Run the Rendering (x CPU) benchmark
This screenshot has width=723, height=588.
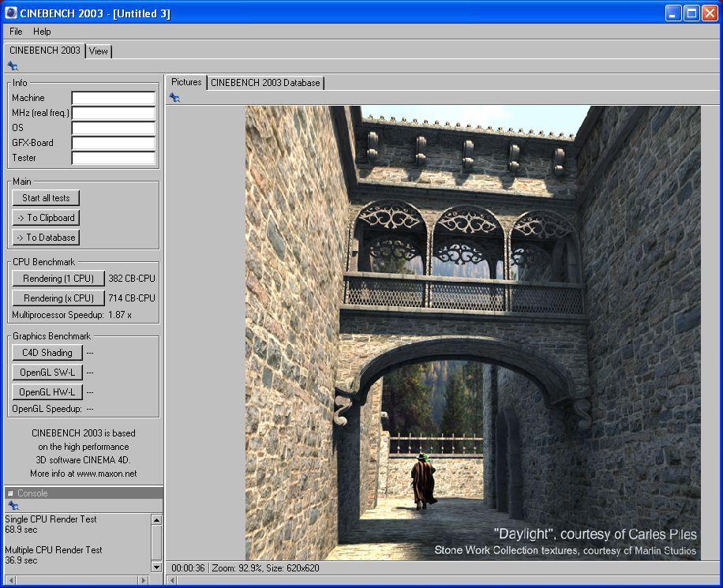point(58,298)
